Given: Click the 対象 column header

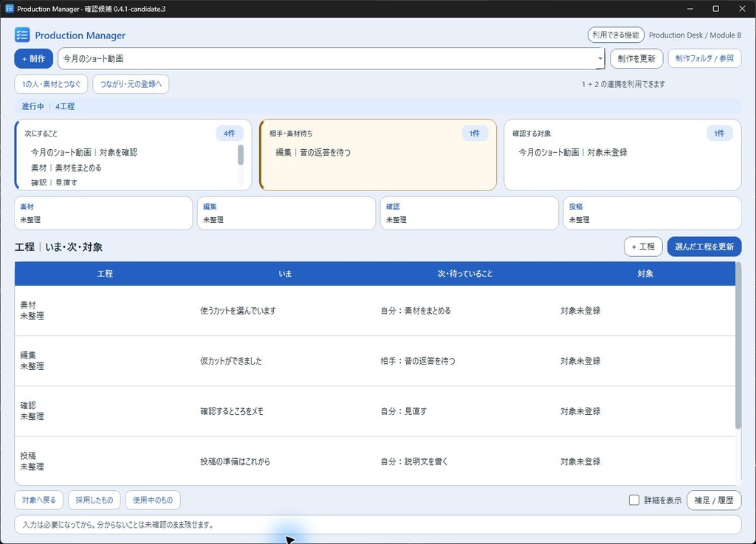Looking at the screenshot, I should 645,274.
